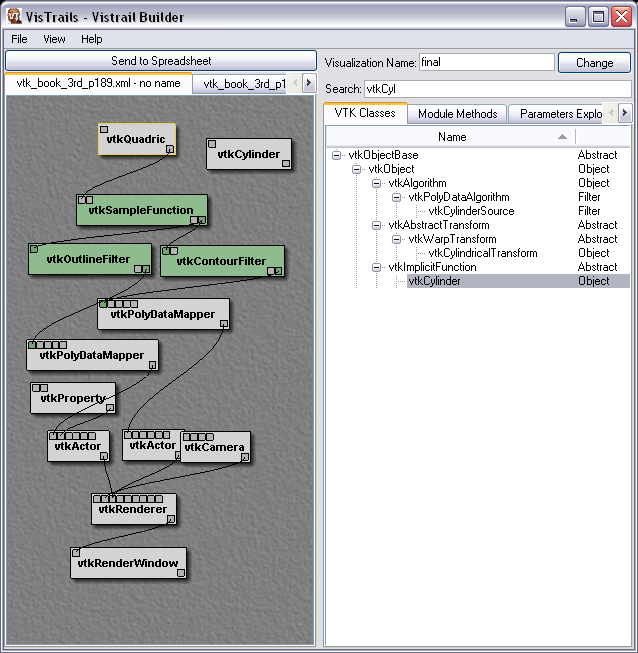Click the Send to Spreadsheet button
The width and height of the screenshot is (638, 653).
click(161, 61)
